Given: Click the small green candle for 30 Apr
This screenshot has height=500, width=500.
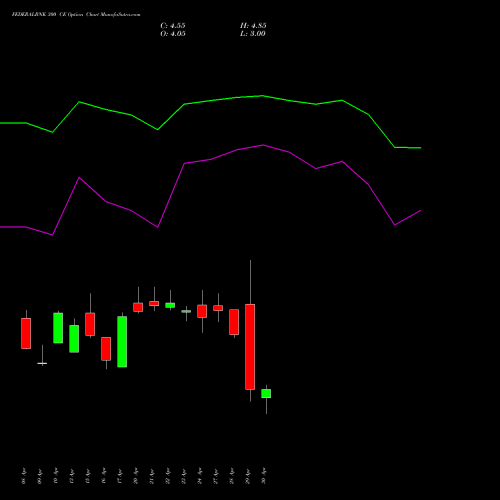Looking at the screenshot, I should [x=266, y=394].
